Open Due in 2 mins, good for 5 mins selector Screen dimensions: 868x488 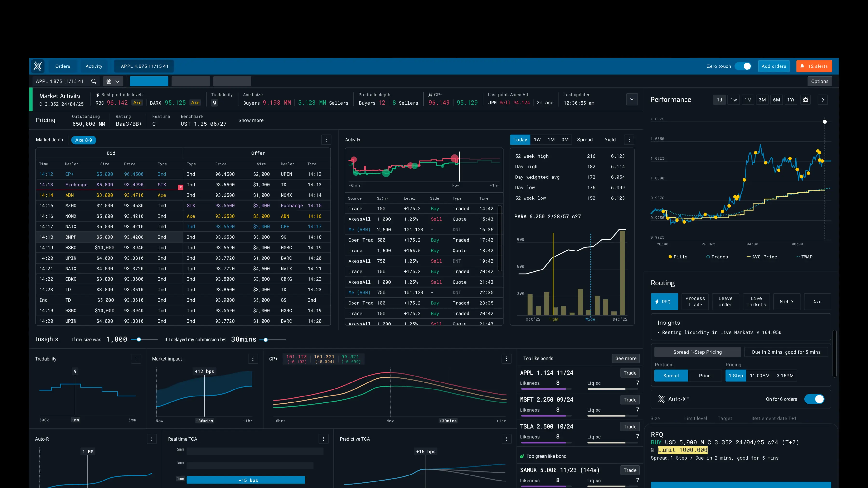(786, 352)
